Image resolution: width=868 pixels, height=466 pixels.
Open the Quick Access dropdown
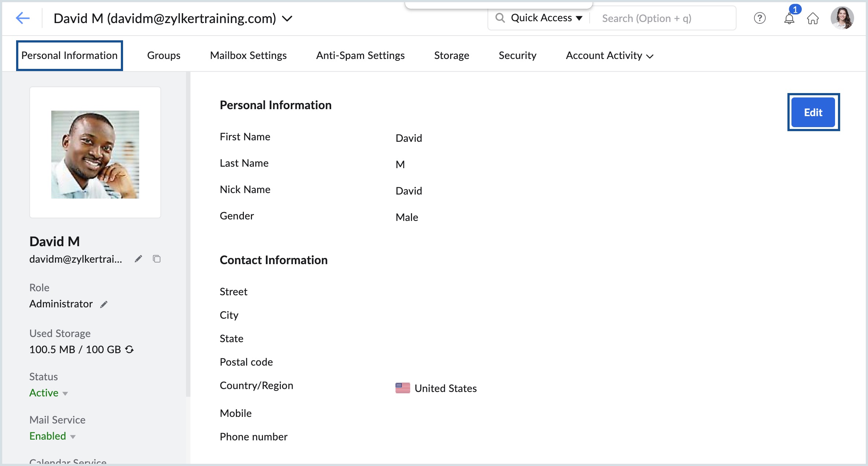[x=546, y=18]
